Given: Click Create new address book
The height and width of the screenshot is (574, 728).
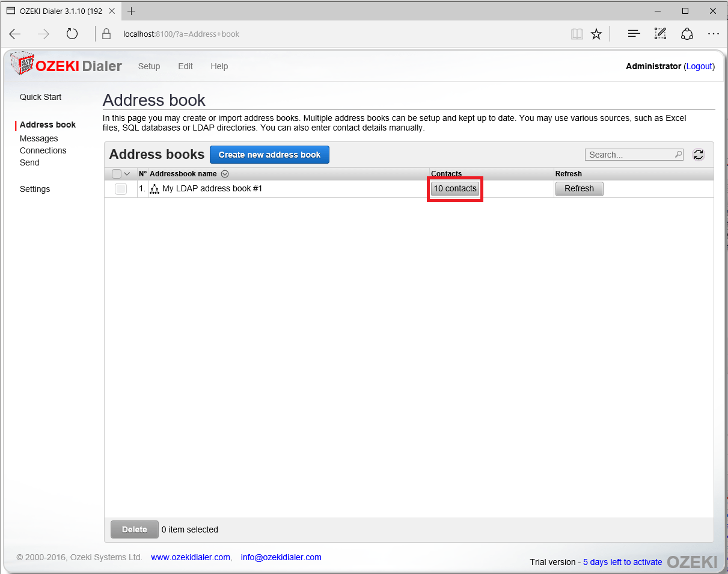Looking at the screenshot, I should [269, 155].
